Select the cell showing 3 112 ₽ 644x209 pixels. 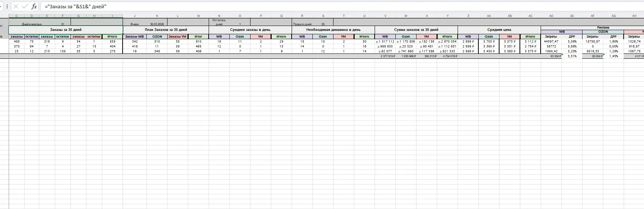(x=530, y=41)
